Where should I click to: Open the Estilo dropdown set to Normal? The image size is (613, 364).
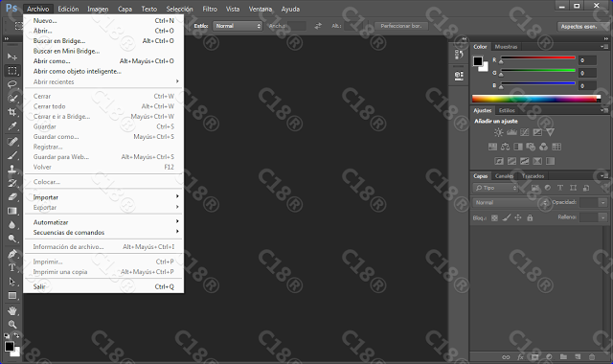(x=238, y=26)
